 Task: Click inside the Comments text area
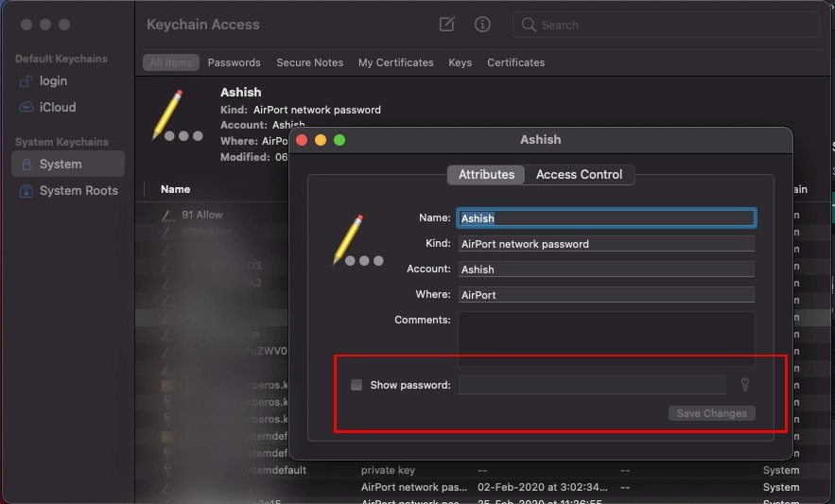pos(606,339)
